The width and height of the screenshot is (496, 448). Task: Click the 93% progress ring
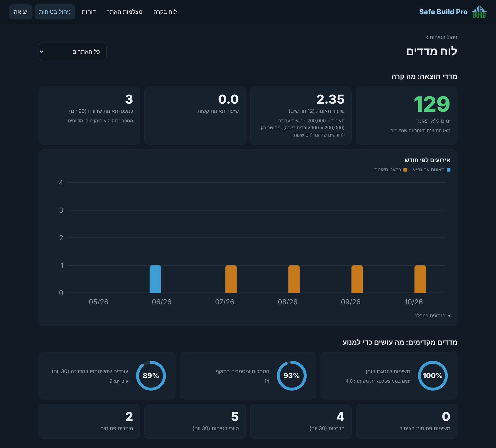[x=292, y=375]
